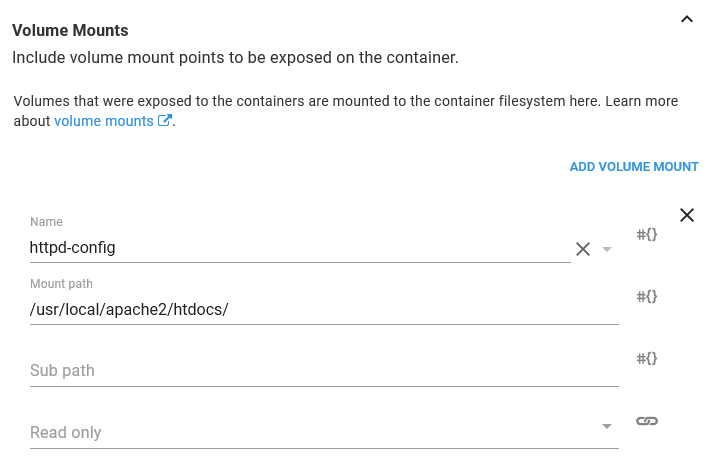Clear the httpd-config name selection

point(583,249)
